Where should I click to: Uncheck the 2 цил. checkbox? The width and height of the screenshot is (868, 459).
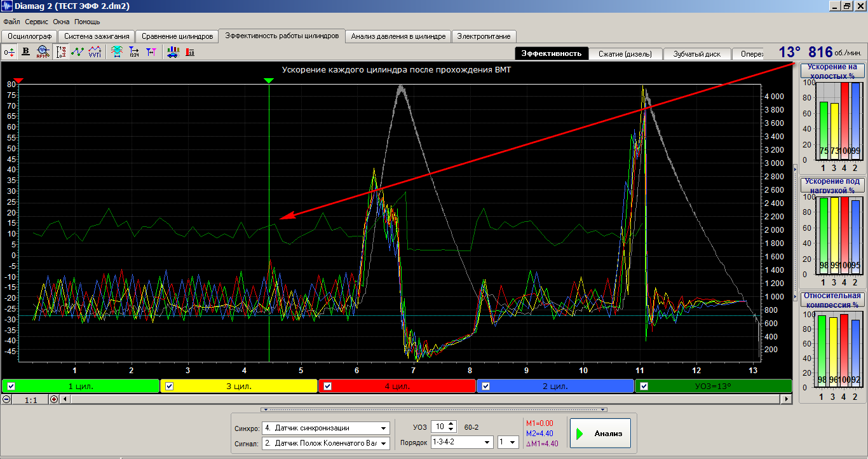click(486, 386)
